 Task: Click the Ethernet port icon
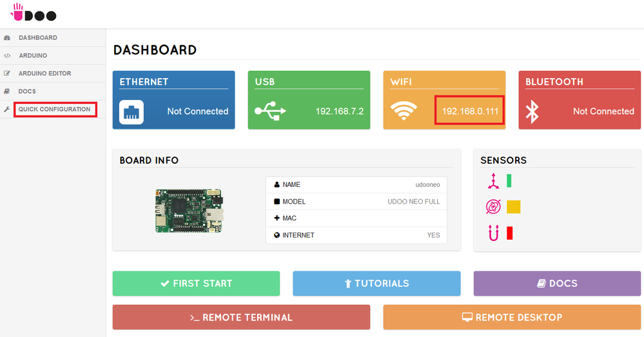(x=132, y=111)
